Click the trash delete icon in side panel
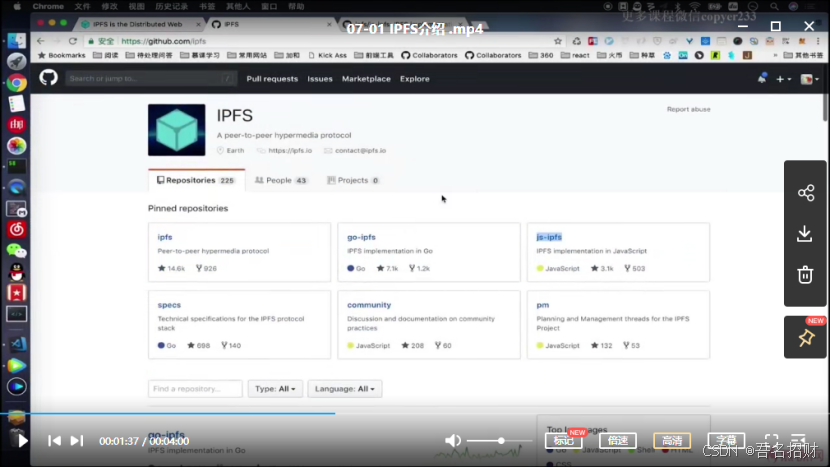The image size is (831, 467). click(805, 275)
